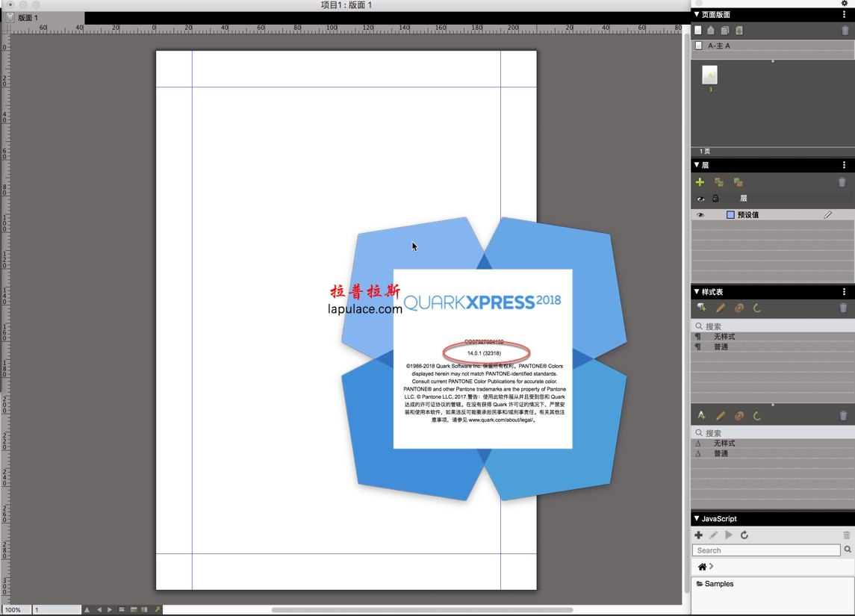Click the curved-arrow update icon in character styles toolbar

[x=757, y=416]
